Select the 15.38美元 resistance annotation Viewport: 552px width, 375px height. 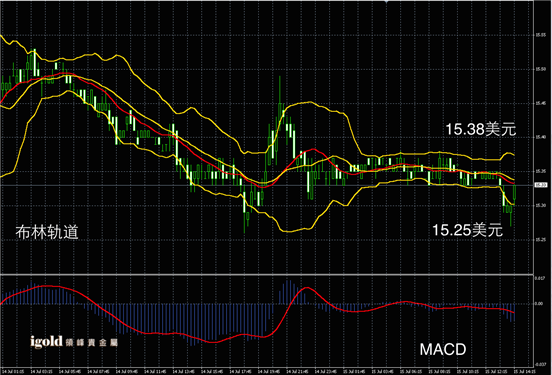click(x=481, y=129)
